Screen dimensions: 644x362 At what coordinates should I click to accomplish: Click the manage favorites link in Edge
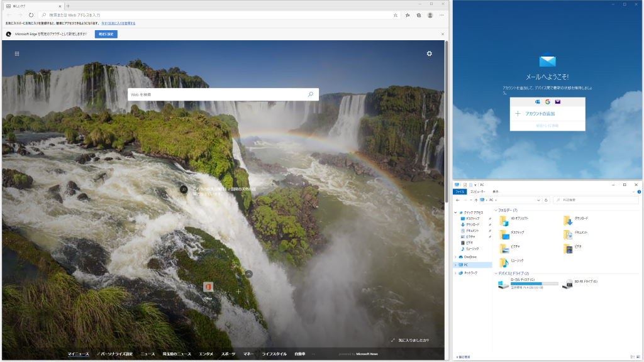point(118,23)
